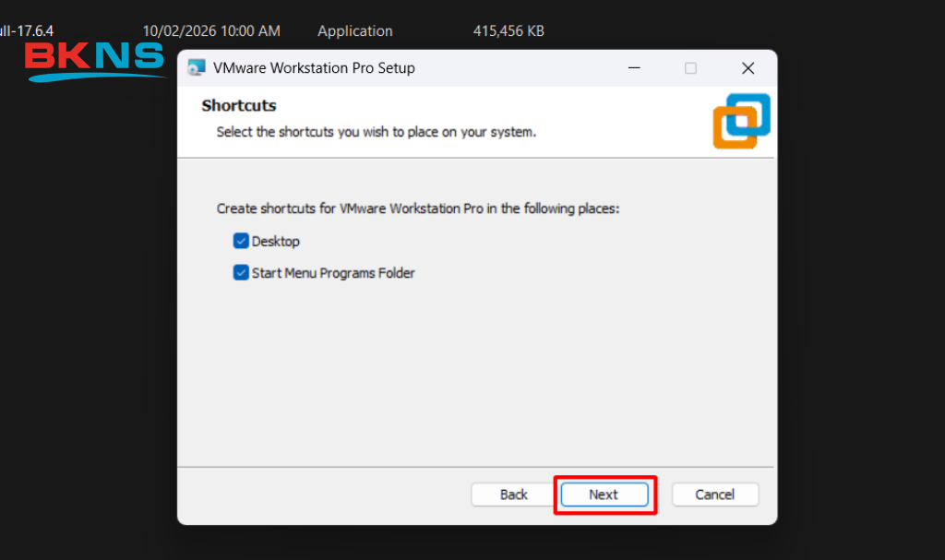This screenshot has height=560, width=945.
Task: Click the "Application" file type entry
Action: coord(354,31)
